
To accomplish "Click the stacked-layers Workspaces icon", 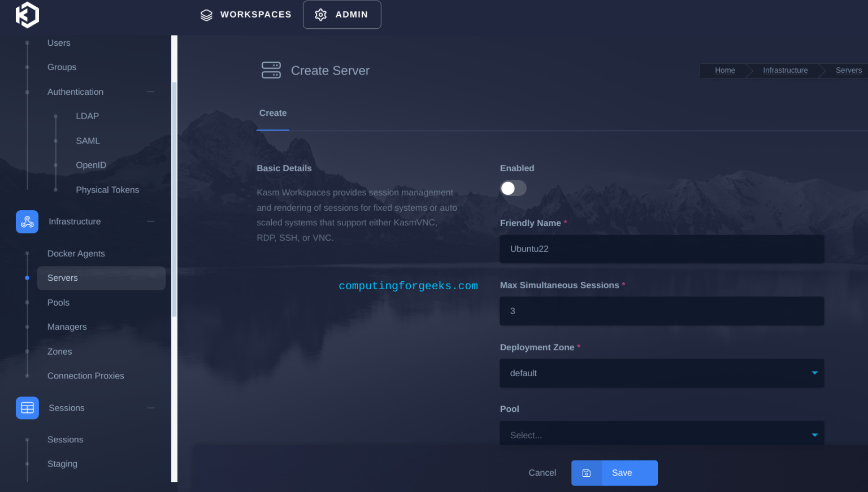I will tap(206, 15).
